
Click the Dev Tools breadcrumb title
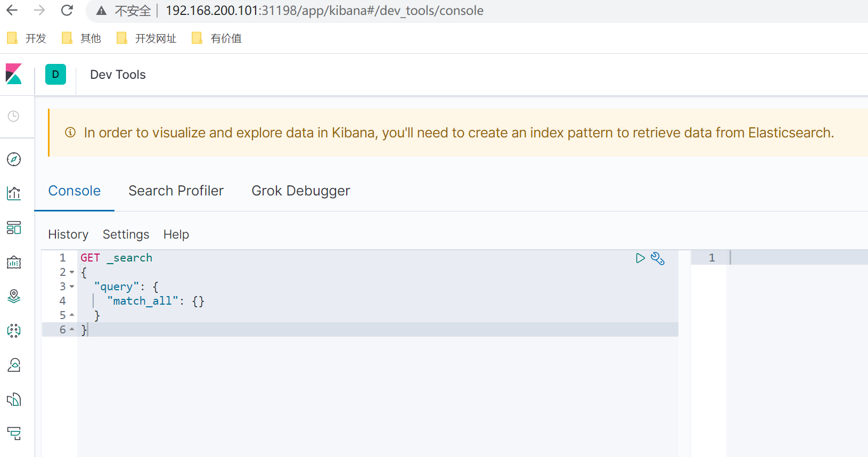click(118, 75)
